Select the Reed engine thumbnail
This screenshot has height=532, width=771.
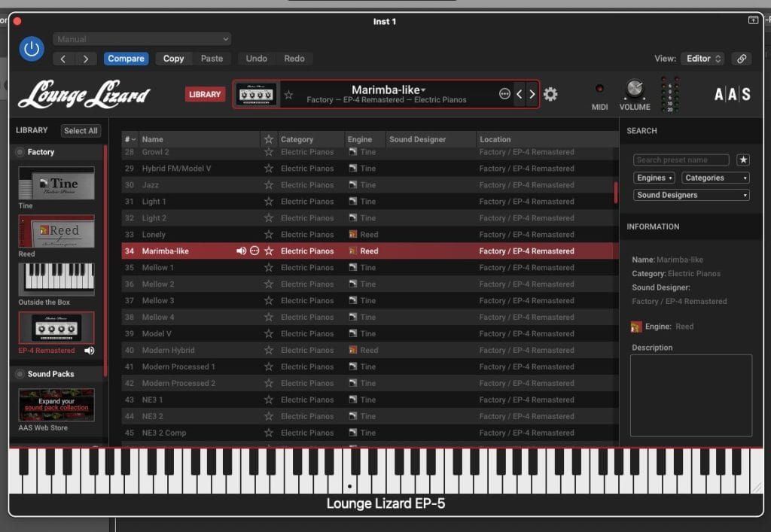click(x=56, y=232)
